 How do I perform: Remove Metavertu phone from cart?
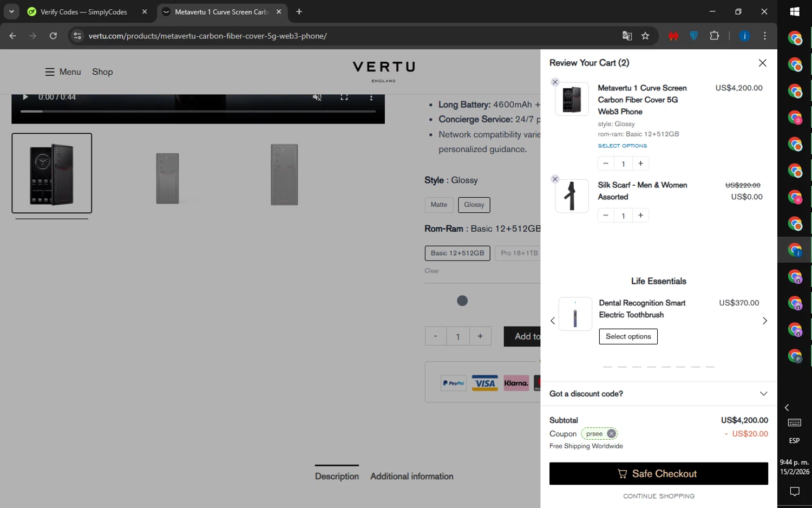pos(555,82)
